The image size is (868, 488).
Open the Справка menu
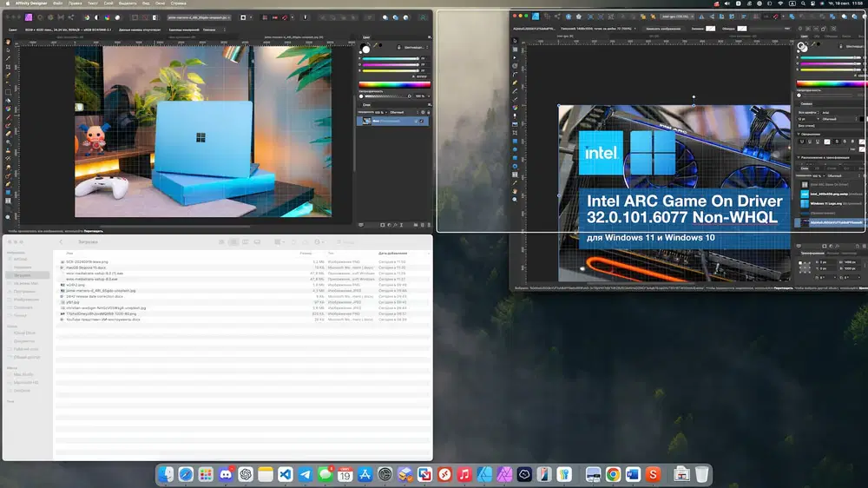pyautogui.click(x=178, y=3)
